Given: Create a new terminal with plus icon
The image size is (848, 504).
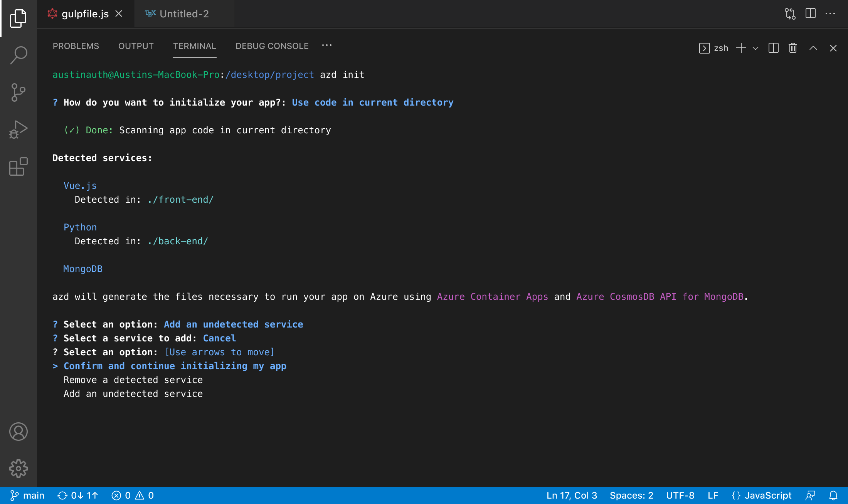Looking at the screenshot, I should tap(741, 48).
